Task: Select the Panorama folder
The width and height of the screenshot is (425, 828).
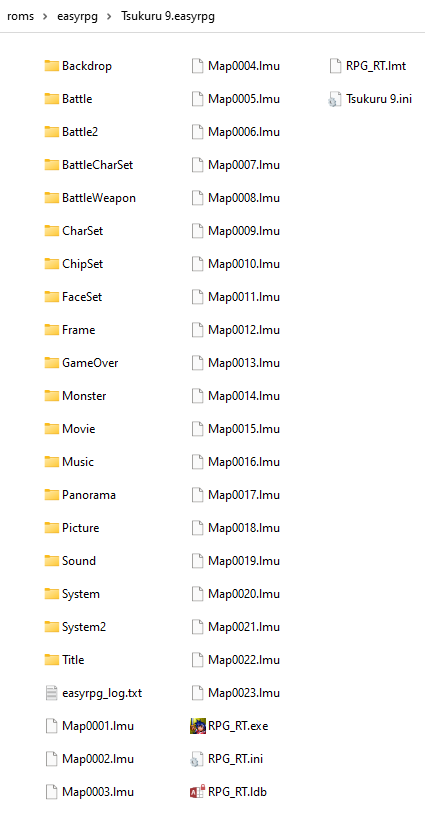Action: click(81, 495)
